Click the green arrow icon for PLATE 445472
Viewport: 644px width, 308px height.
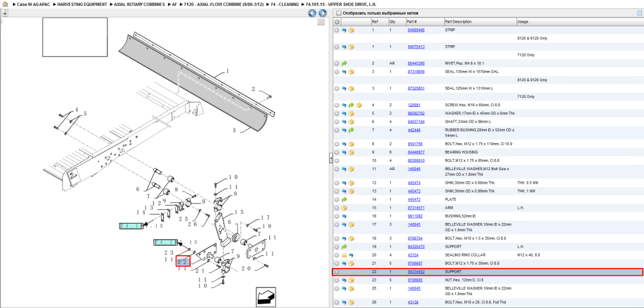click(344, 200)
